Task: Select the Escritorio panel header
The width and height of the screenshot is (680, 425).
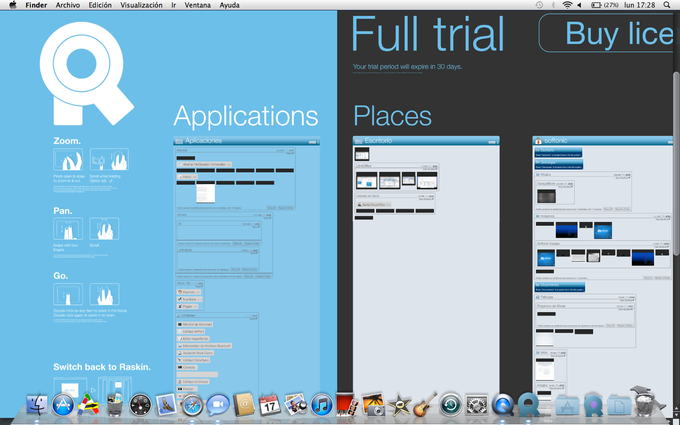Action: (426, 141)
